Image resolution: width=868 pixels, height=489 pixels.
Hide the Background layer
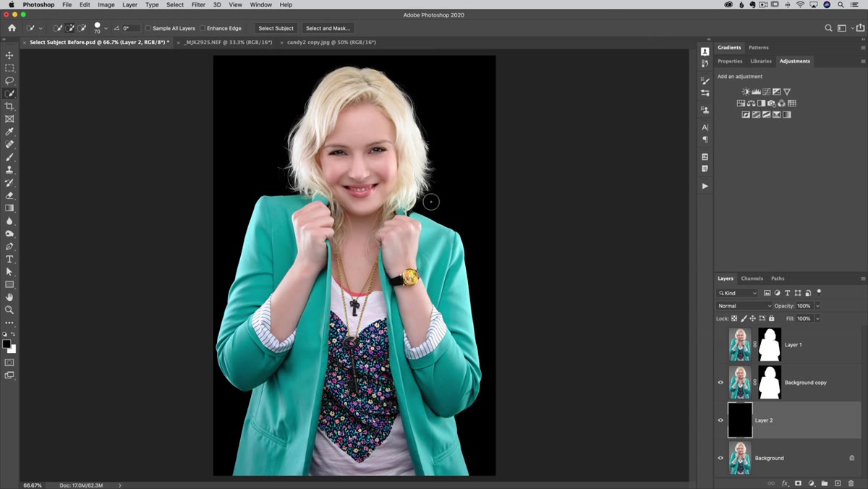pos(720,458)
